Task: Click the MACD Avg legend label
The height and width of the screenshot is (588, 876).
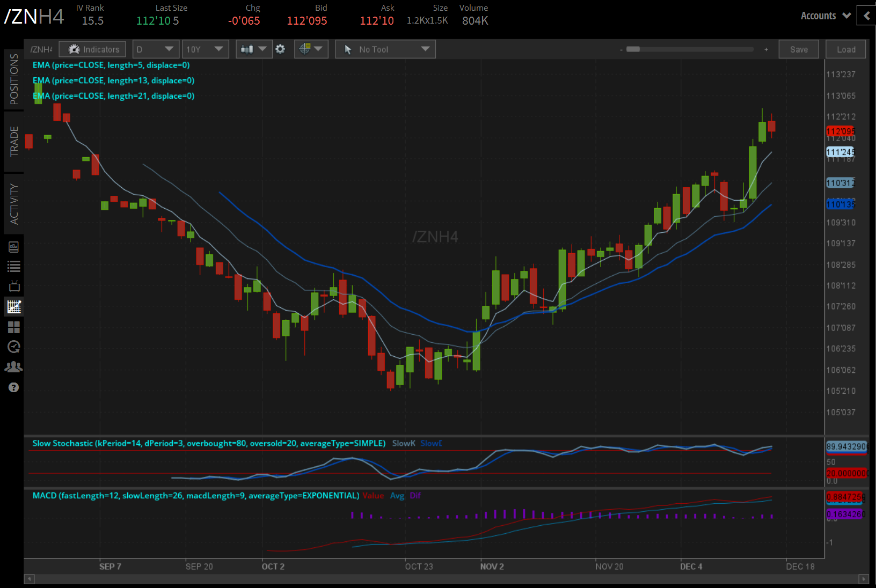Action: pyautogui.click(x=397, y=496)
